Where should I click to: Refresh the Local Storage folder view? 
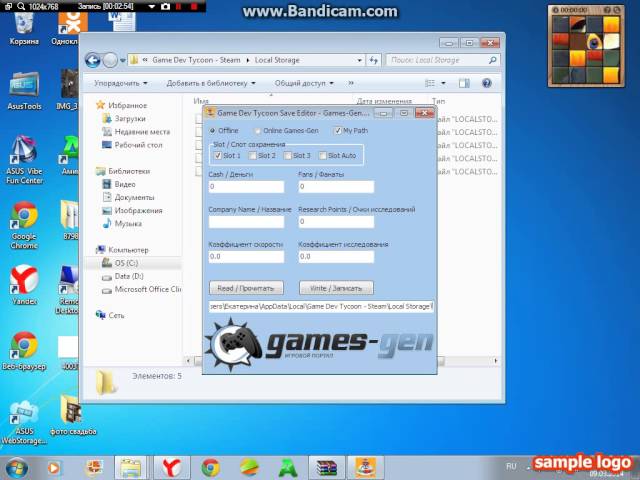tap(374, 60)
